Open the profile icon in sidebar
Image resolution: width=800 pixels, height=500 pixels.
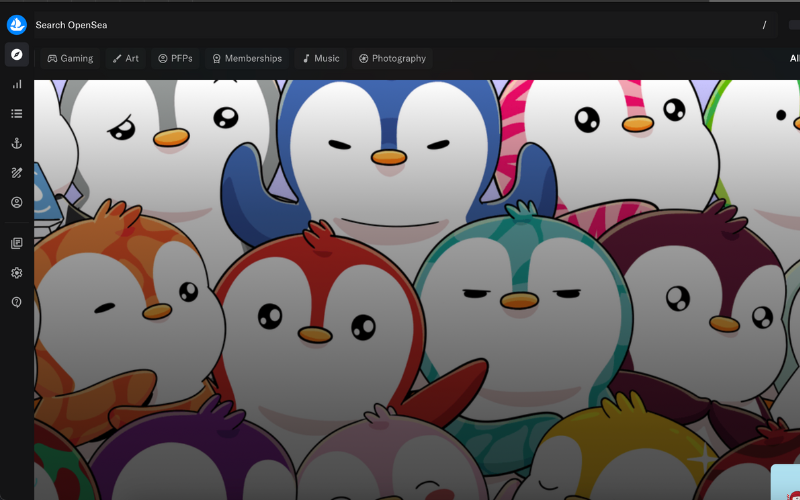17,203
